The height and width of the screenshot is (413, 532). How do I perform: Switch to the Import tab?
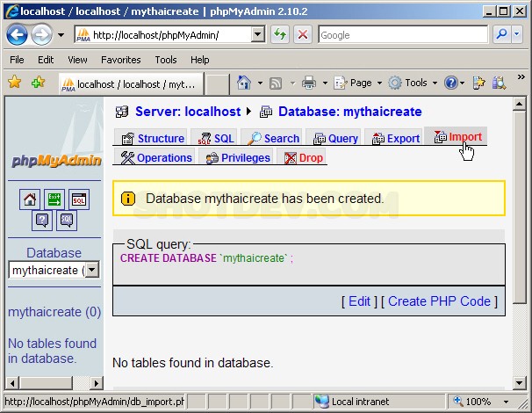457,137
